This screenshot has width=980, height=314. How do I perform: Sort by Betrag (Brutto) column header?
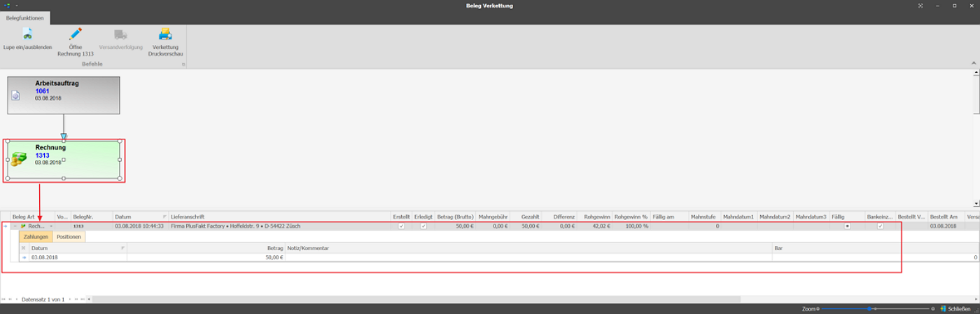coord(456,217)
